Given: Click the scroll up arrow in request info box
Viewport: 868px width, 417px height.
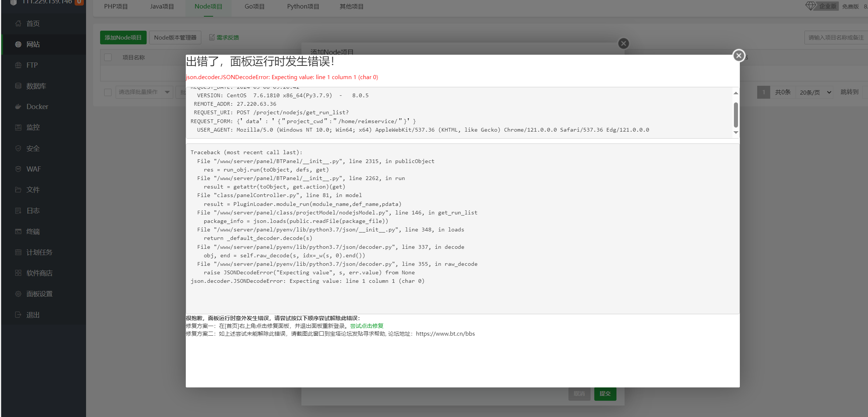Looking at the screenshot, I should click(x=736, y=93).
